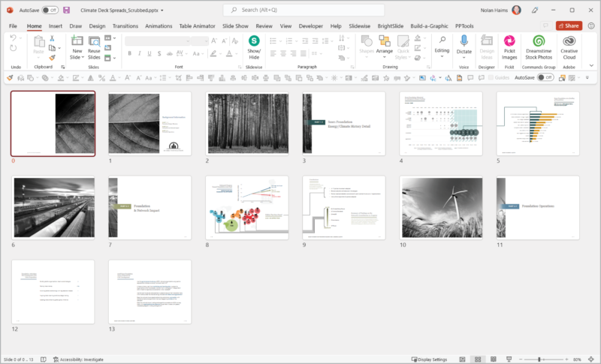Click the save icon in title bar
The height and width of the screenshot is (364, 601).
(x=66, y=11)
